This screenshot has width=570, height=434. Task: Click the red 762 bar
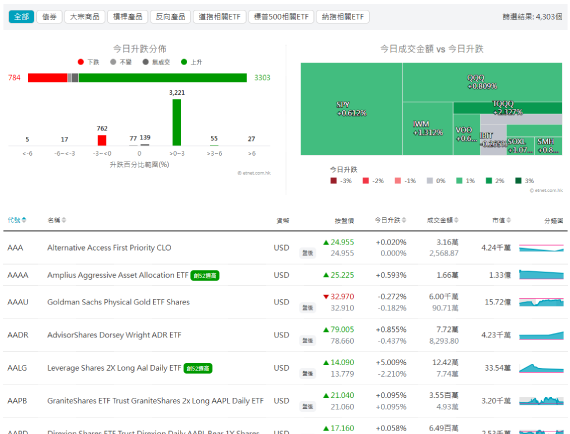pos(102,140)
